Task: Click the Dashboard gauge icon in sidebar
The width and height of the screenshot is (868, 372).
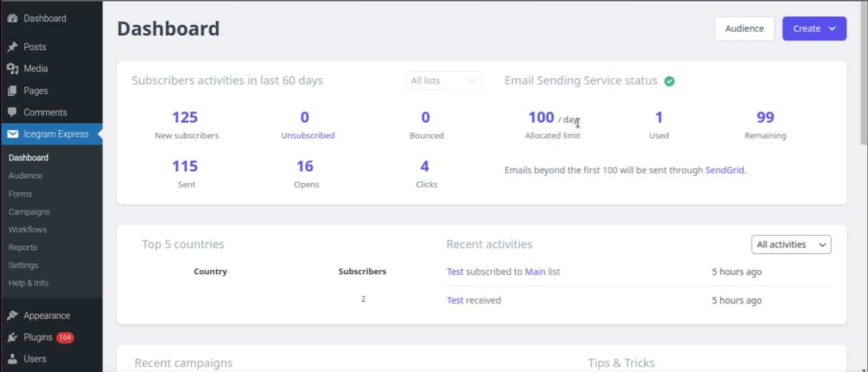Action: click(x=12, y=18)
